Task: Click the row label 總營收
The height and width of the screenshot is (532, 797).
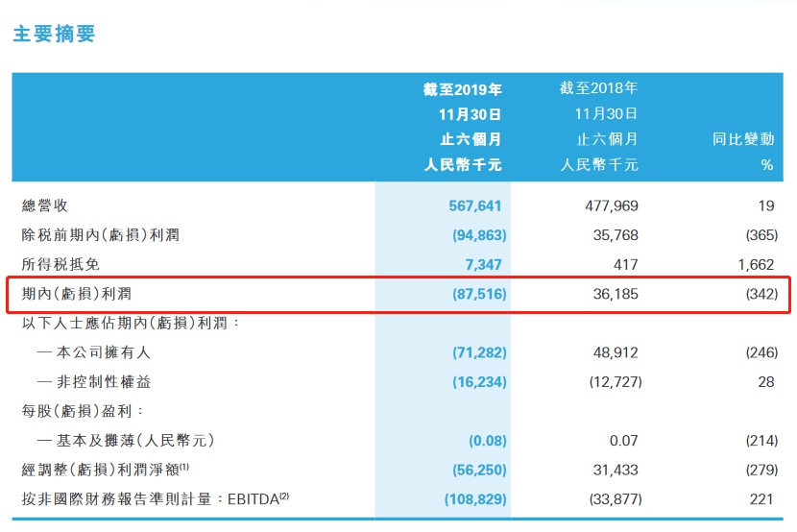Action: [x=45, y=206]
